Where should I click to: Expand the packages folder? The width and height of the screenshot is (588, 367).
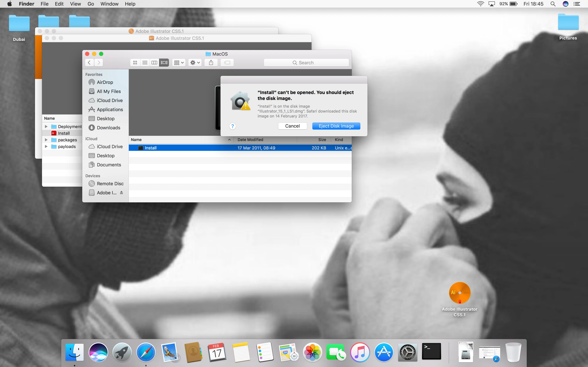[46, 140]
